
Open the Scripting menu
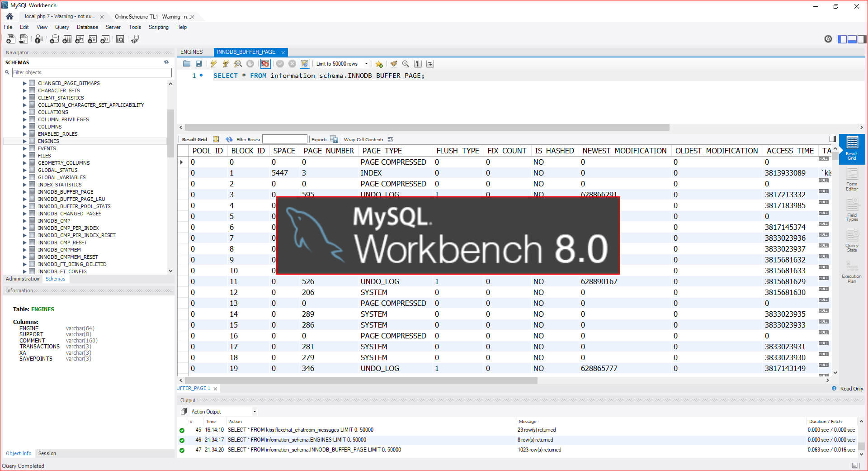click(x=158, y=27)
